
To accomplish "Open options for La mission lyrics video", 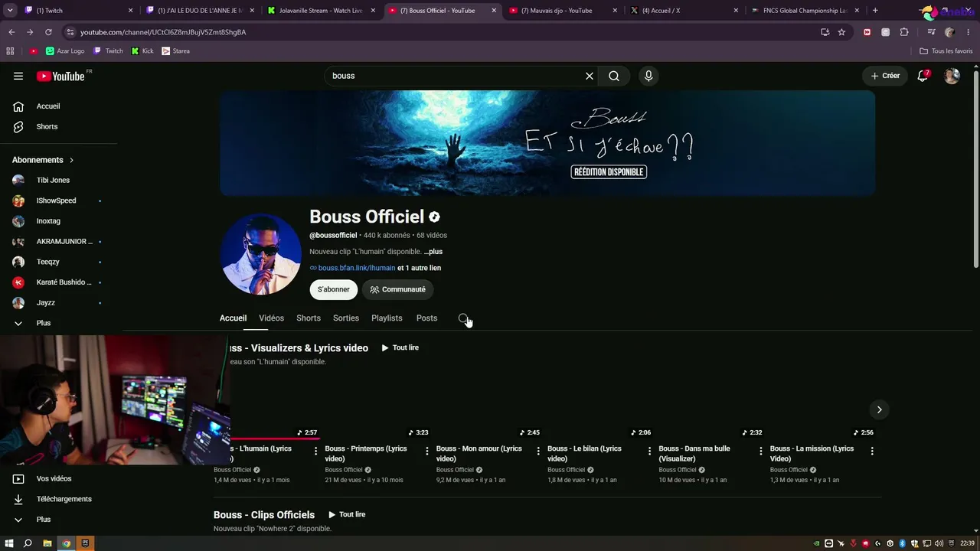I will [872, 451].
